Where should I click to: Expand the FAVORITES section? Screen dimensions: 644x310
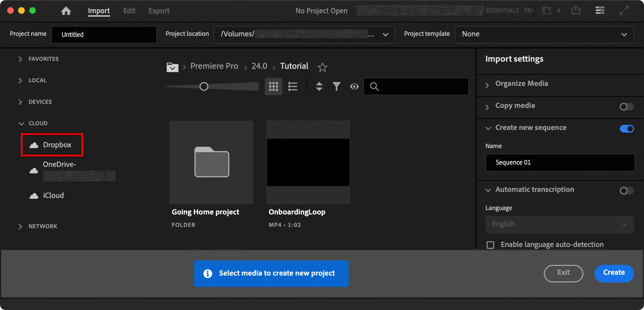coord(20,59)
